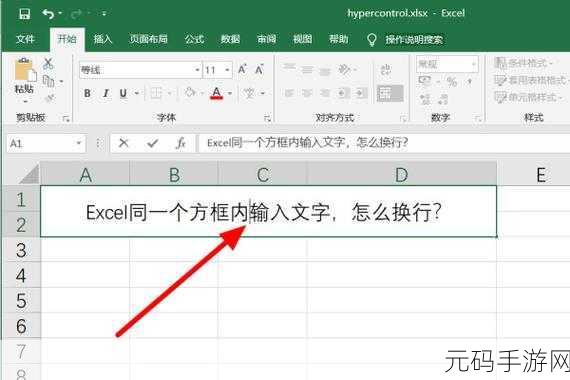Switch to the 数据 ribbon tab
This screenshot has height=380, width=570.
(x=230, y=39)
